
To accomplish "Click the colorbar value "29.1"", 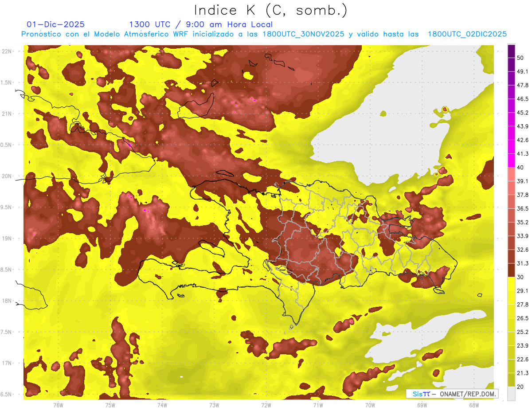I will [523, 291].
